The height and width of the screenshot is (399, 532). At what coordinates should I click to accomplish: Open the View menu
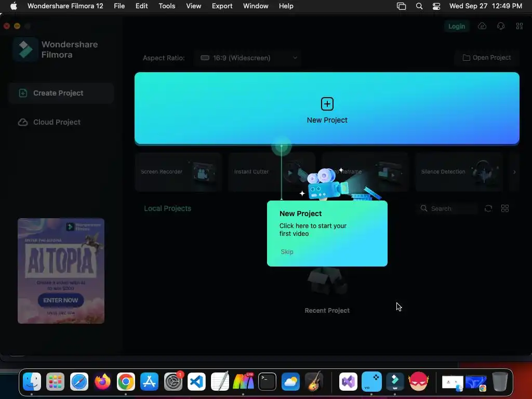(193, 6)
